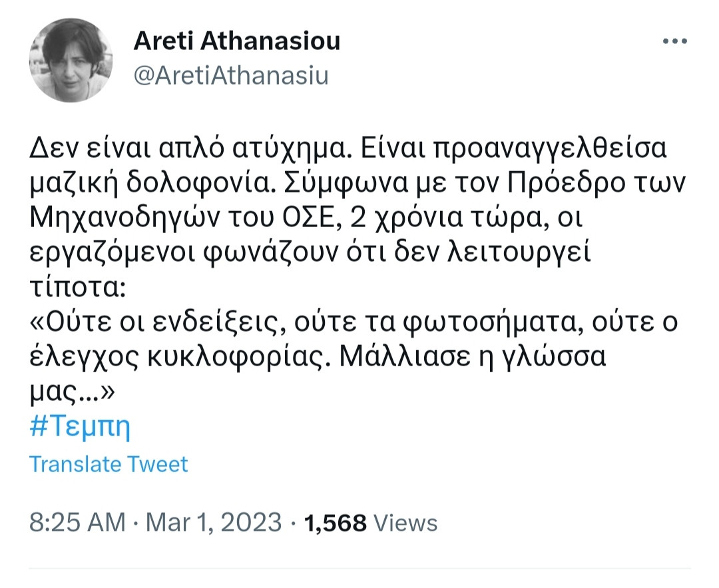Click the @AretiAthanasiu handle

pyautogui.click(x=231, y=76)
